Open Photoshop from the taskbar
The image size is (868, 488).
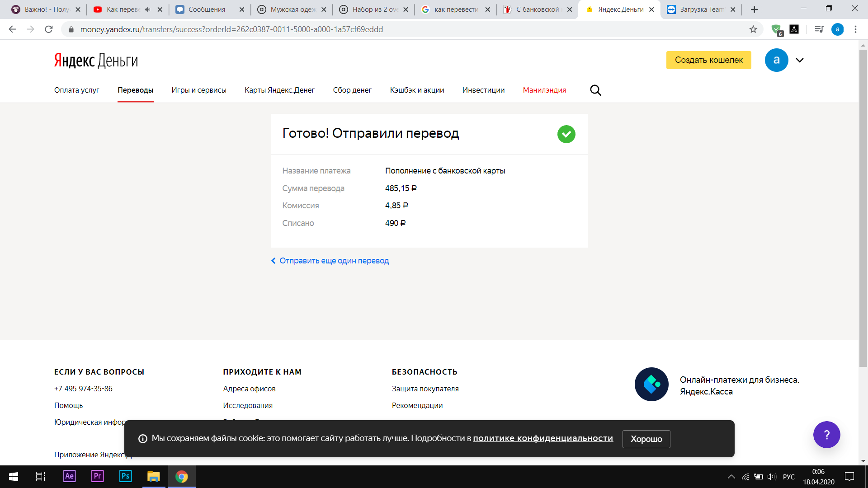125,476
